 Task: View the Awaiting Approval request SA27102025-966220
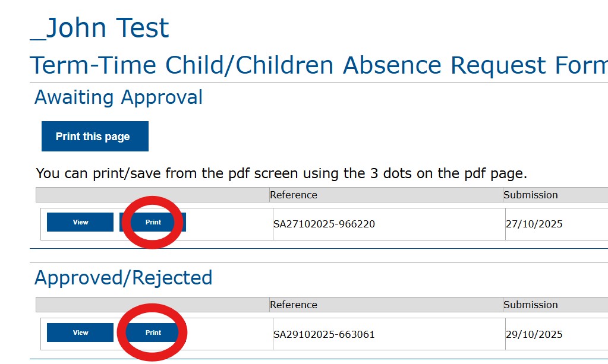tap(80, 222)
